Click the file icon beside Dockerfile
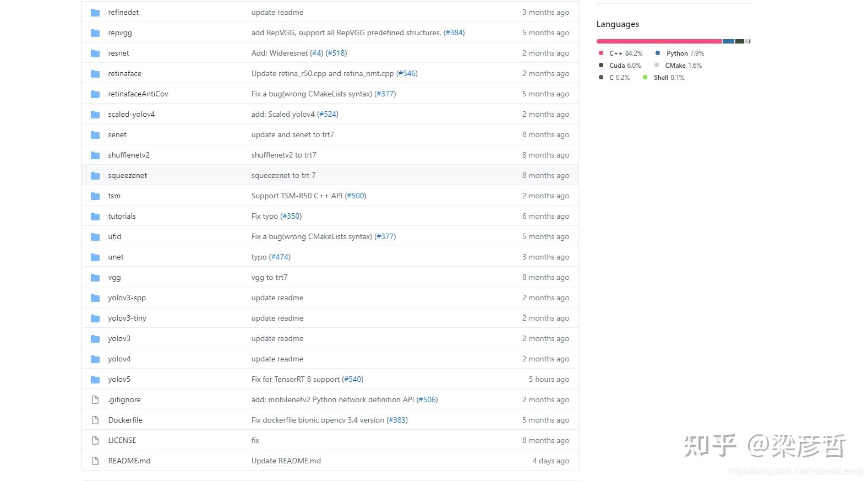Screen dimensions: 868x481 click(x=95, y=420)
